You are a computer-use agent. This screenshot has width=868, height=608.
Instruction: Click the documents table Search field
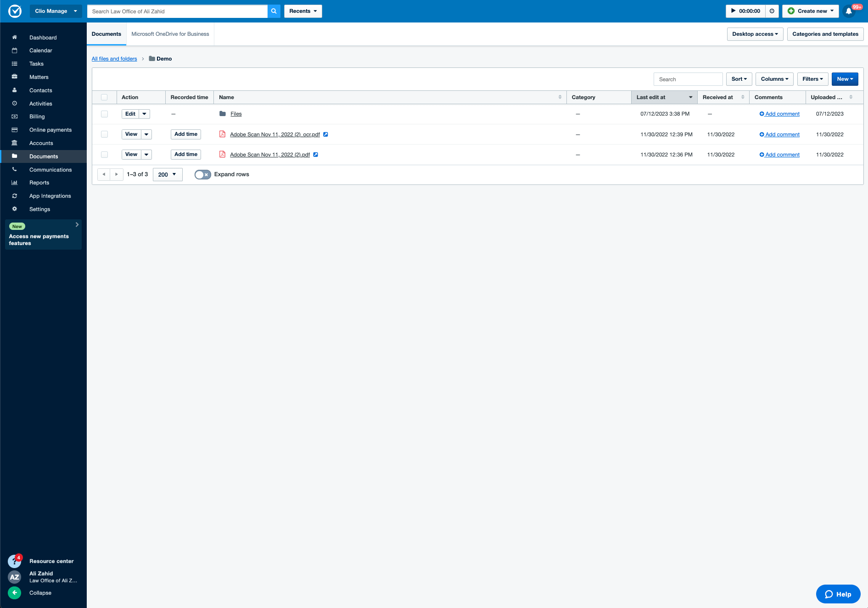(688, 79)
